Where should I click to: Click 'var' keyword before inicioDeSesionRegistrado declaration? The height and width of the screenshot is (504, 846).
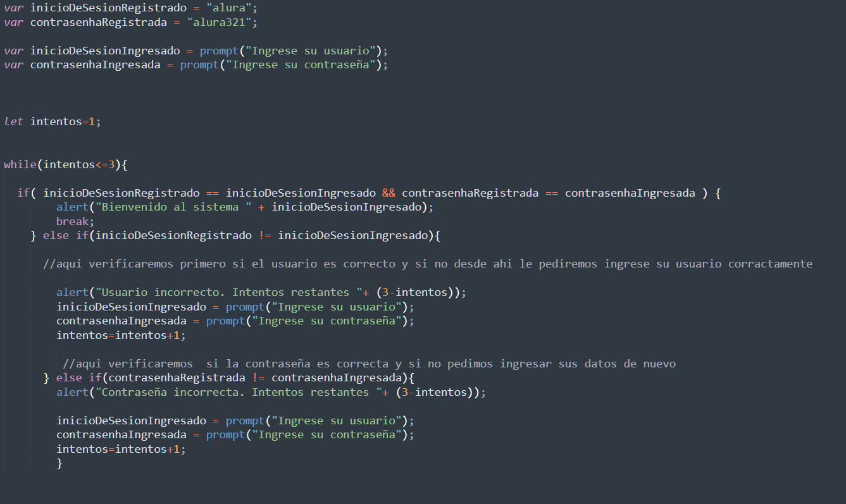[13, 8]
